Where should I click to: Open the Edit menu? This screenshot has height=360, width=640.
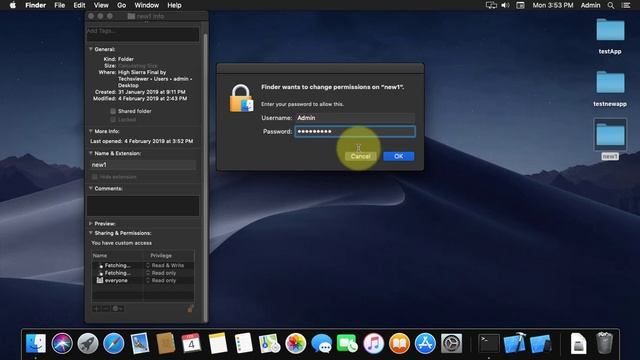[79, 5]
